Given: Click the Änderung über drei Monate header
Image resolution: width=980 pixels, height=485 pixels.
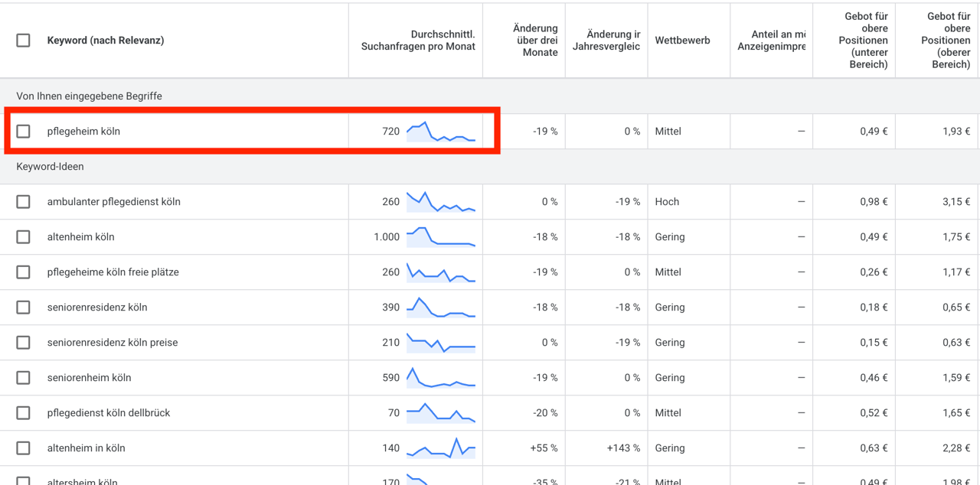Looking at the screenshot, I should pyautogui.click(x=535, y=41).
